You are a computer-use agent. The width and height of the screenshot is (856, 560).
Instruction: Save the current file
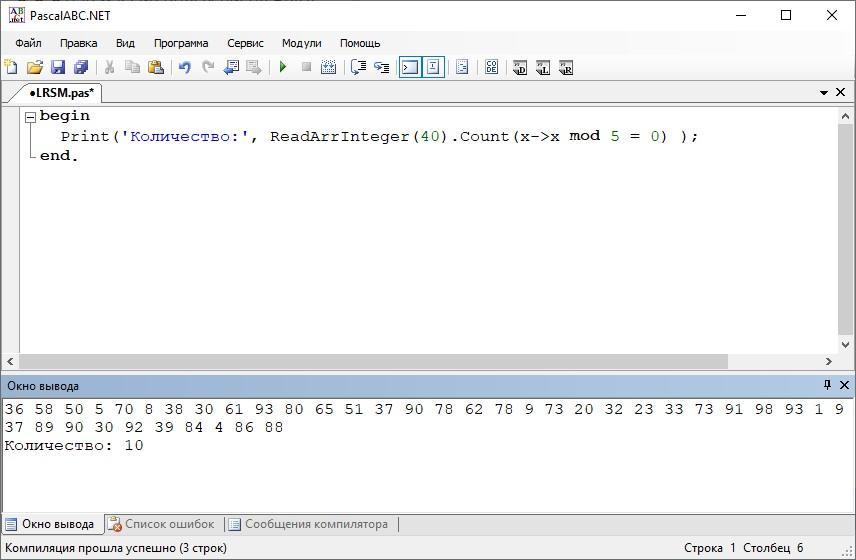click(57, 67)
